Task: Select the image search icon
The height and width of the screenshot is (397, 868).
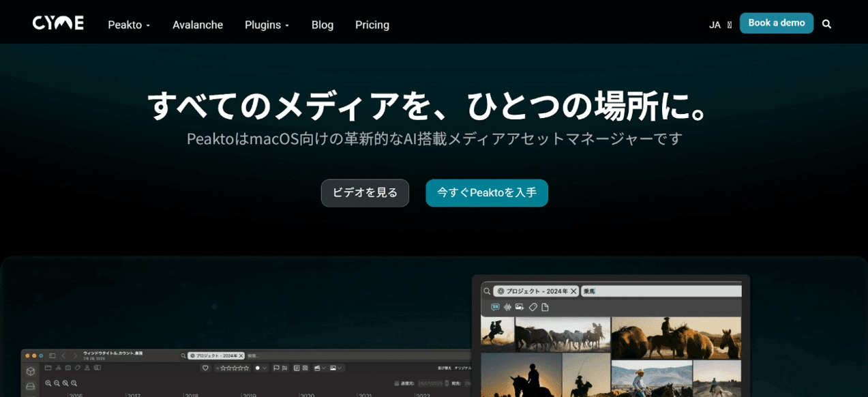Action: point(520,307)
